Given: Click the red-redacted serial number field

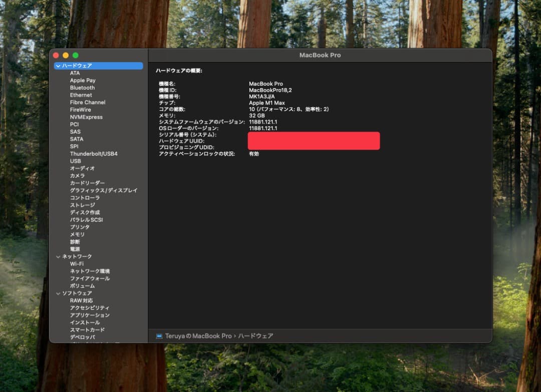Looking at the screenshot, I should (x=314, y=141).
